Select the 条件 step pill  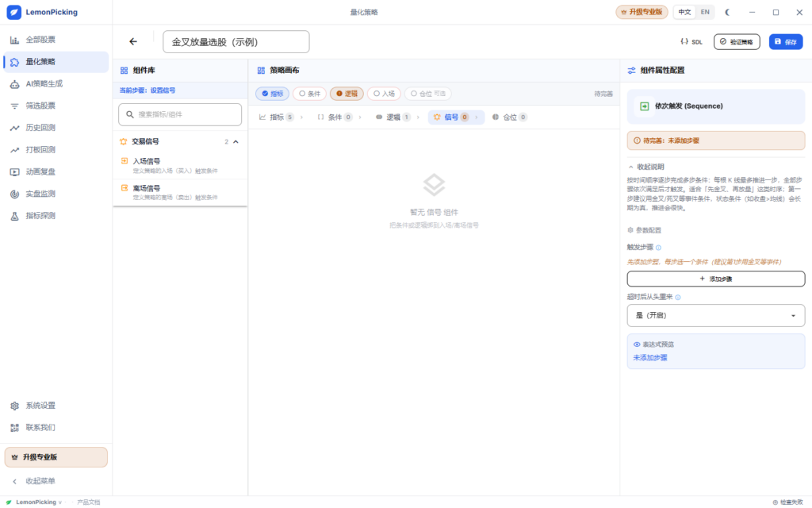tap(310, 94)
